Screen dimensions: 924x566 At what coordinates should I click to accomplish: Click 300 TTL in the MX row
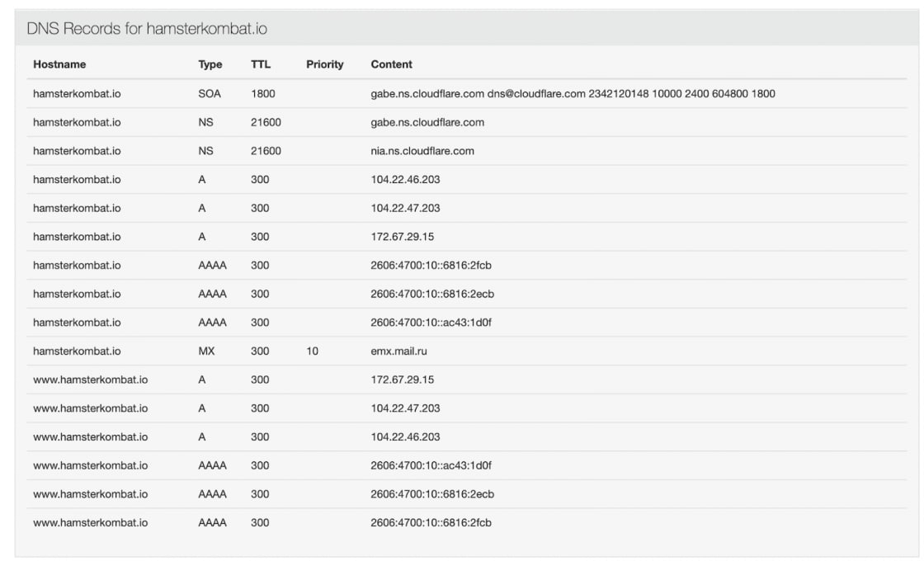point(260,351)
